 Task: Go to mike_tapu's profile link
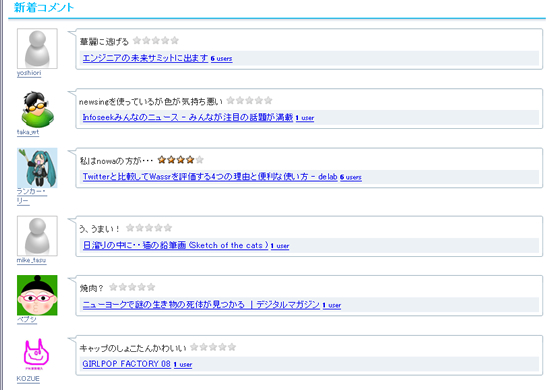coord(31,260)
